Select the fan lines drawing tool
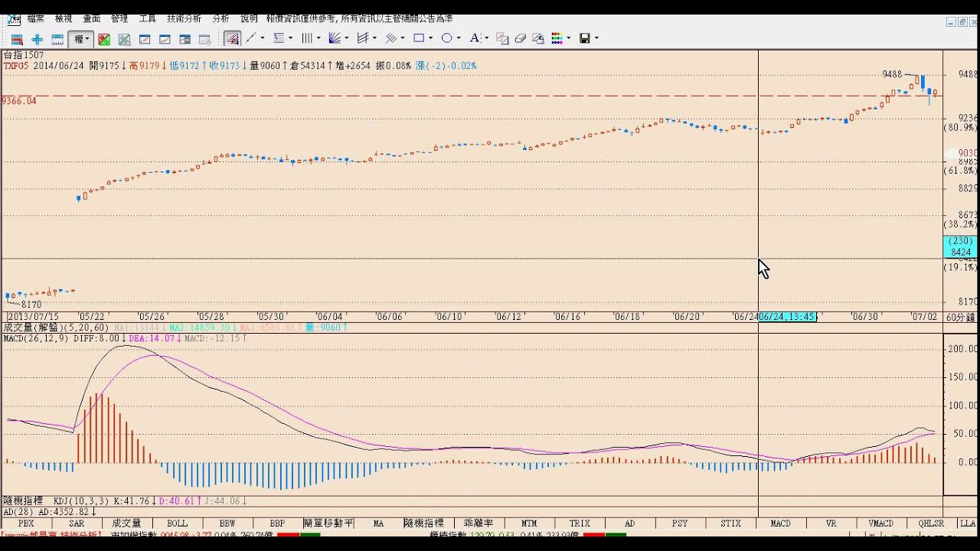The height and width of the screenshot is (551, 980). 335,38
